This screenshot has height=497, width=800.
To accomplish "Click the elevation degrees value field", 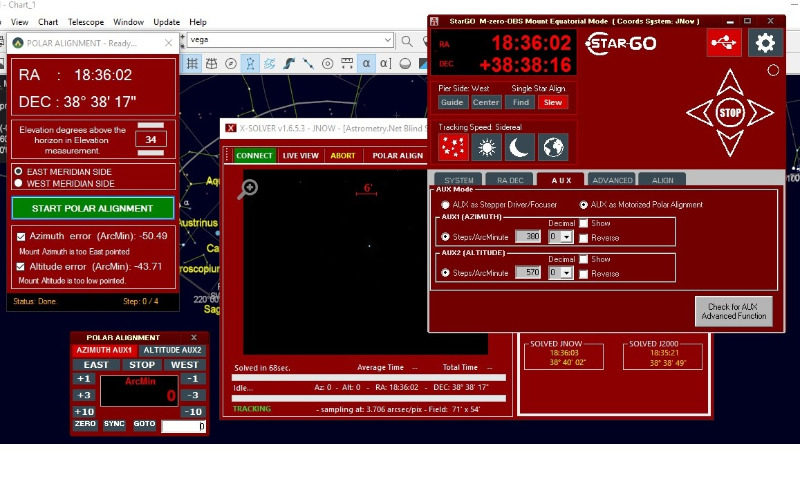I will 151,139.
